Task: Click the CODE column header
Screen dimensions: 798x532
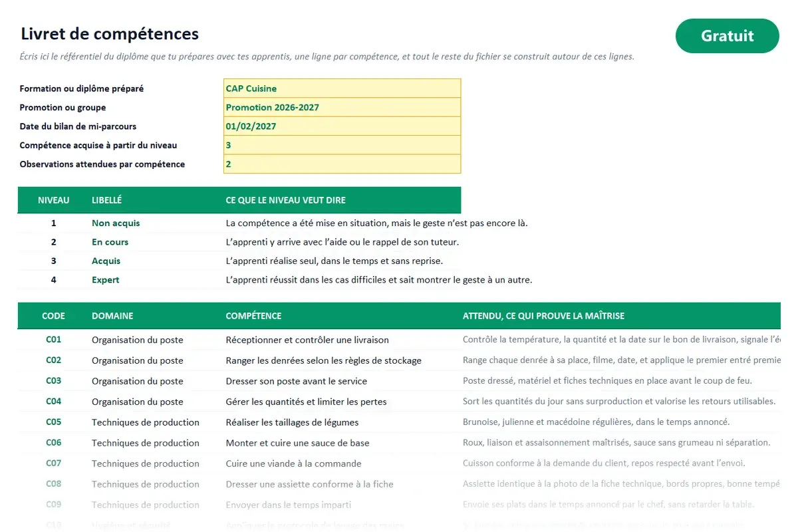Action: click(x=53, y=316)
